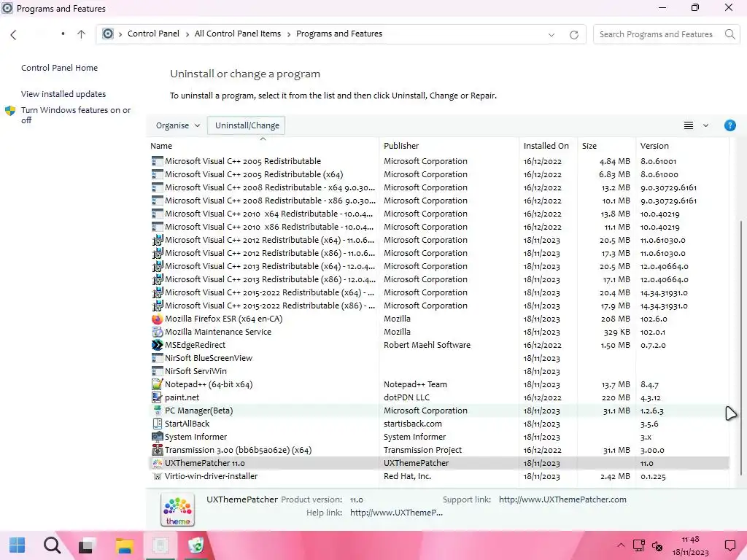This screenshot has width=747, height=560.
Task: Go back with the back arrow
Action: (13, 34)
